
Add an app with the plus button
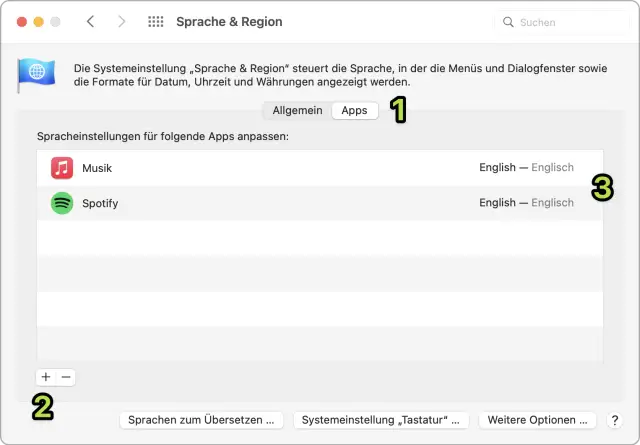coord(46,377)
